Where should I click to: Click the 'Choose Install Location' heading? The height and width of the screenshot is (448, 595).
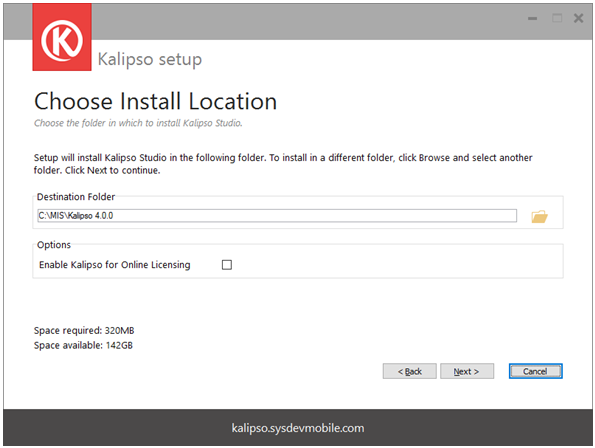[156, 101]
